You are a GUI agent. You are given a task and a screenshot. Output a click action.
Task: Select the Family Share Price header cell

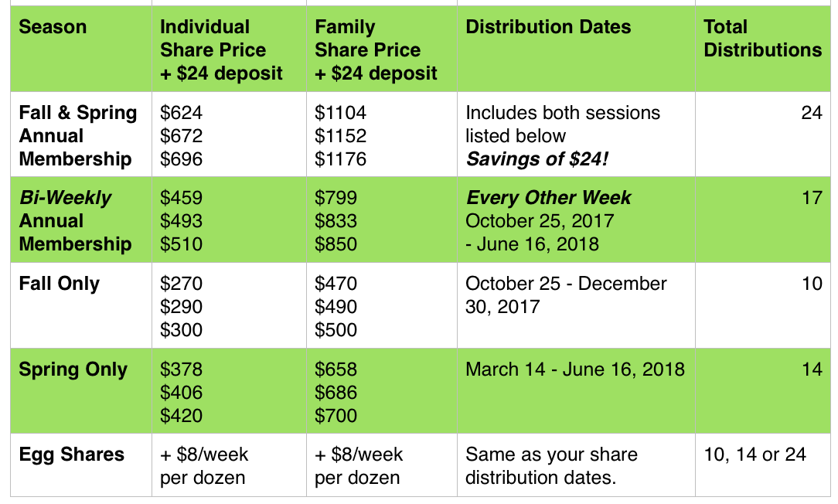point(382,49)
